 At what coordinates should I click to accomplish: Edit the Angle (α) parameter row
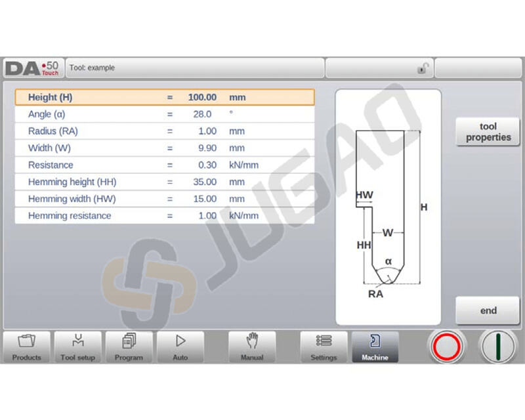pyautogui.click(x=164, y=114)
